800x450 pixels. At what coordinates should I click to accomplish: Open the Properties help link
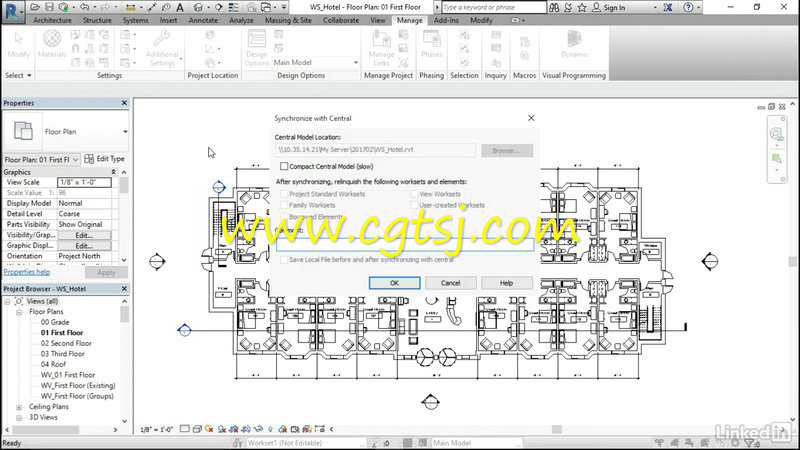[x=27, y=272]
